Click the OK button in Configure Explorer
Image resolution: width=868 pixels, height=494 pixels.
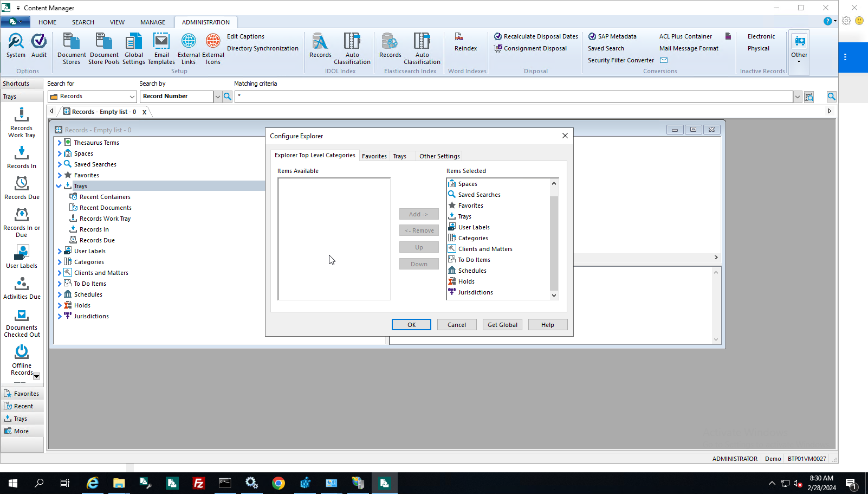pos(411,325)
